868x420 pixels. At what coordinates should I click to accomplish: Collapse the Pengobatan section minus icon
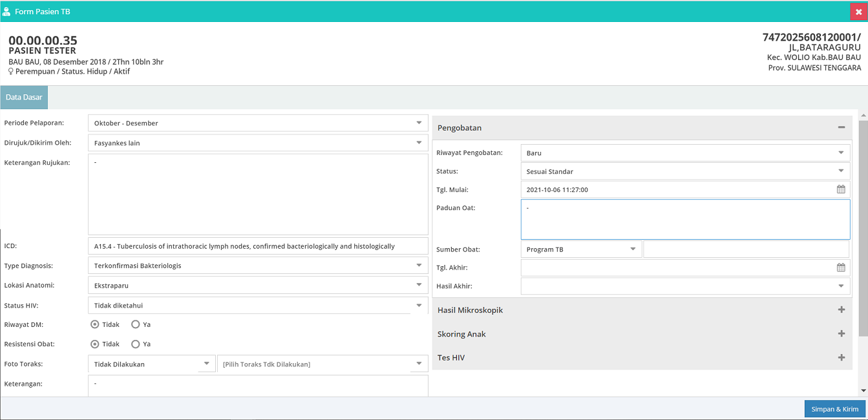coord(841,127)
